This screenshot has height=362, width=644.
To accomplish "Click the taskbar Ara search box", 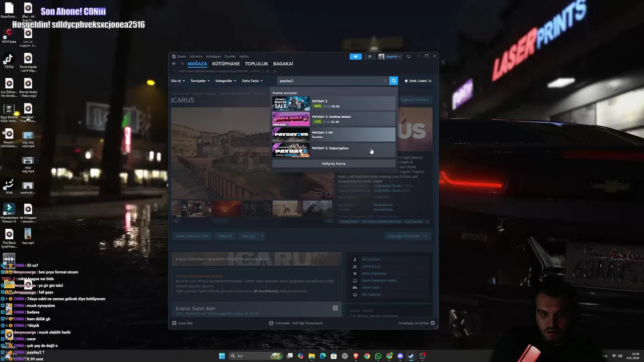I will [x=256, y=356].
